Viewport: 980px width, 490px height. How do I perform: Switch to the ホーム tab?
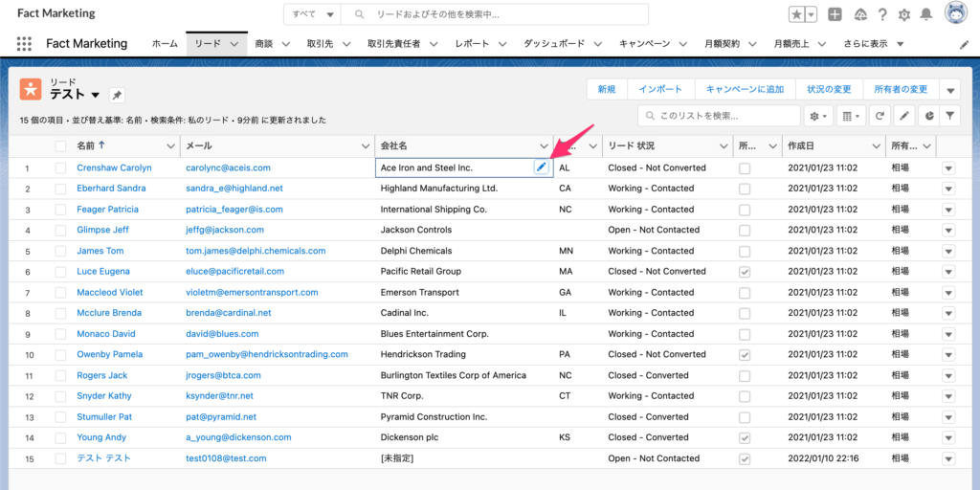click(165, 44)
